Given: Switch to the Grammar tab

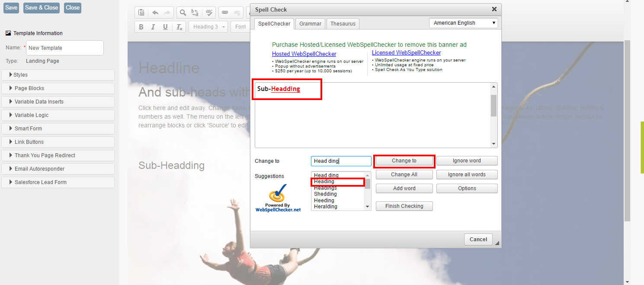Looking at the screenshot, I should click(x=311, y=24).
